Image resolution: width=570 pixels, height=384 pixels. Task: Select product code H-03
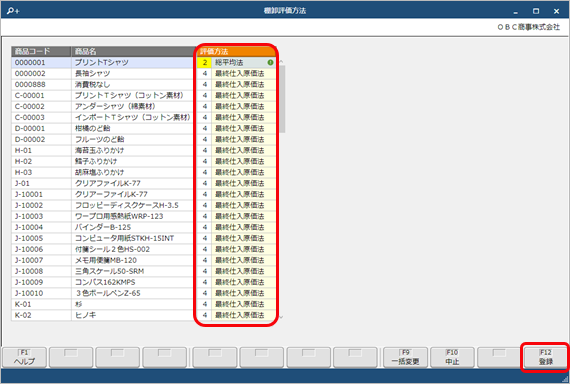point(23,172)
